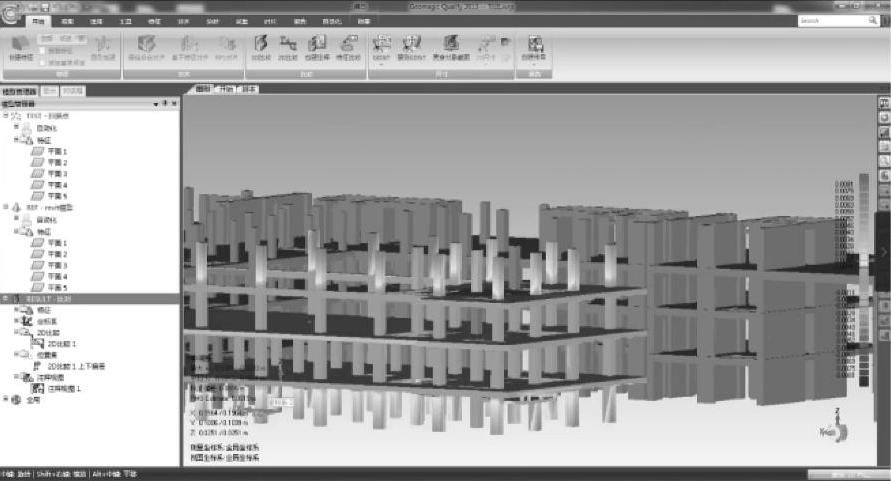
Task: Click the RPS alignment ribbon icon
Action: [227, 48]
